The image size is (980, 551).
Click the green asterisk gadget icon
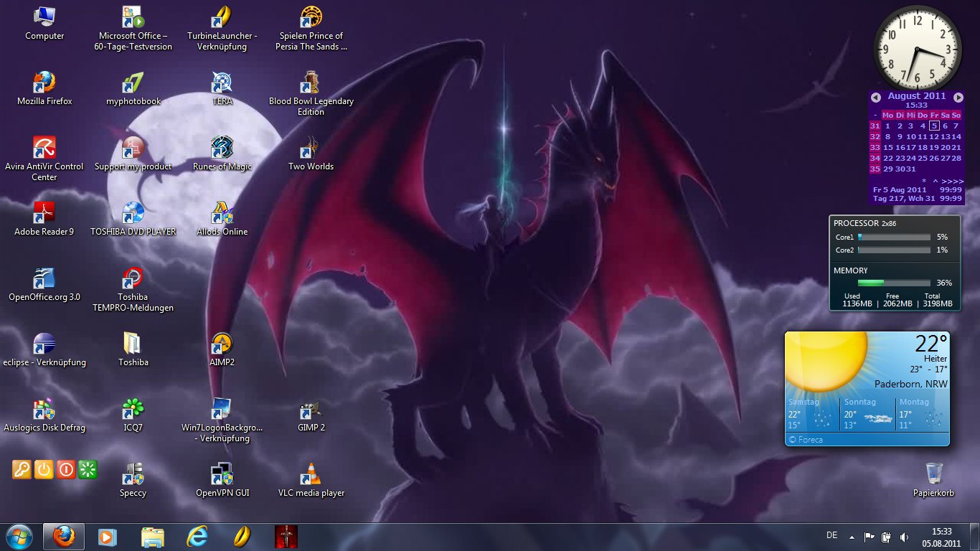[88, 470]
